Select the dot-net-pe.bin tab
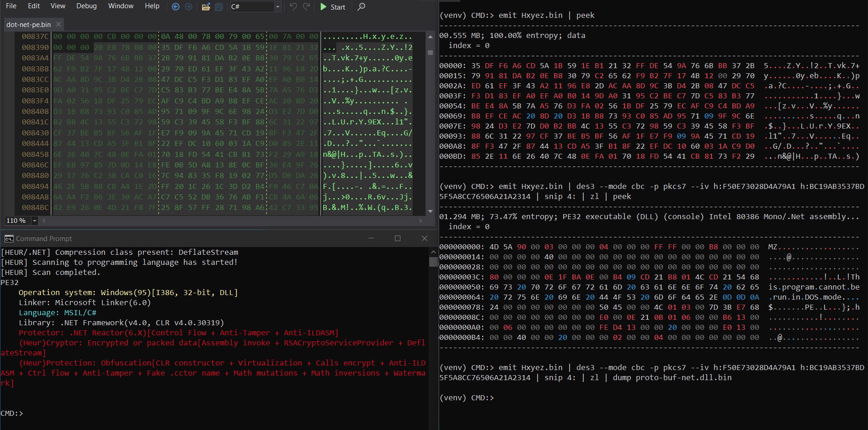Screen dimensions: 868x430 28,24
